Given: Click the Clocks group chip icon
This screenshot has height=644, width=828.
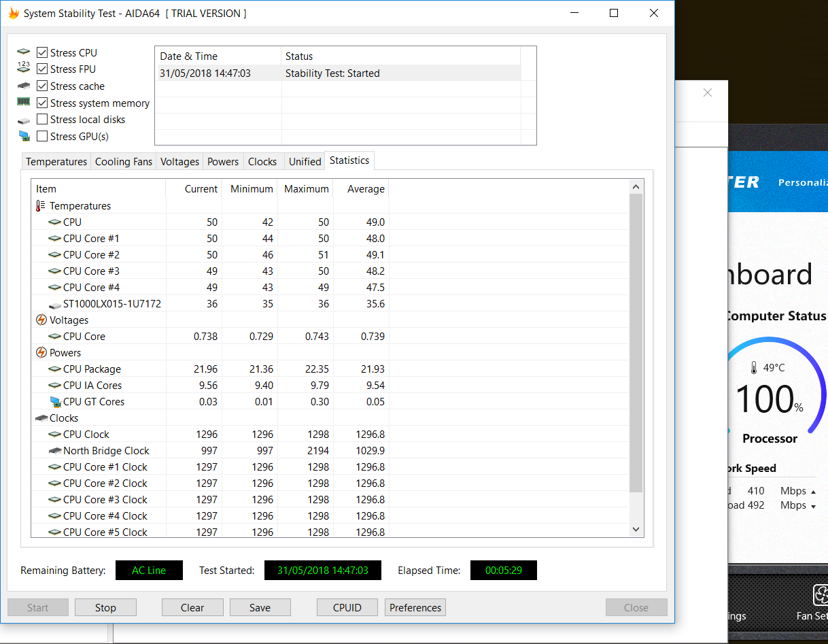Looking at the screenshot, I should 41,418.
